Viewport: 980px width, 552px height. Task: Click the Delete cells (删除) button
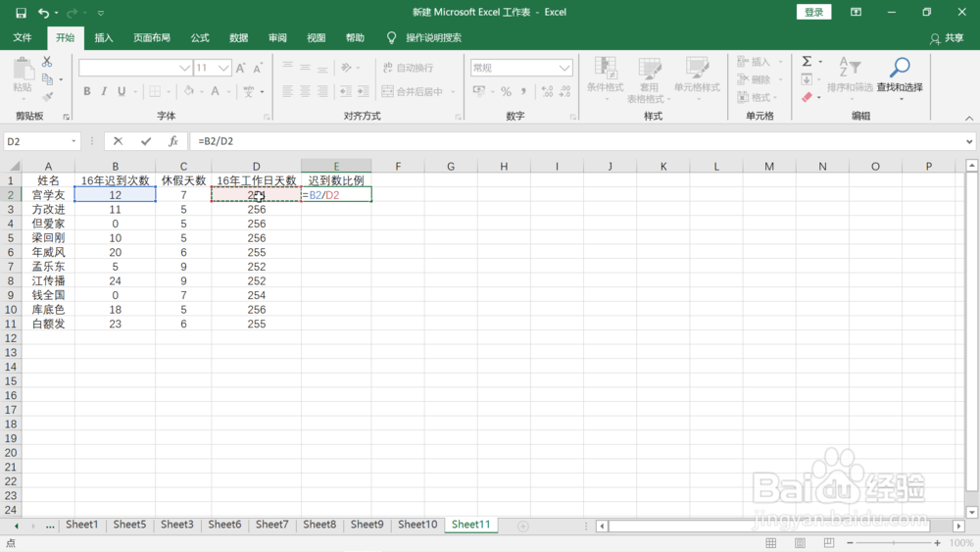pyautogui.click(x=755, y=79)
